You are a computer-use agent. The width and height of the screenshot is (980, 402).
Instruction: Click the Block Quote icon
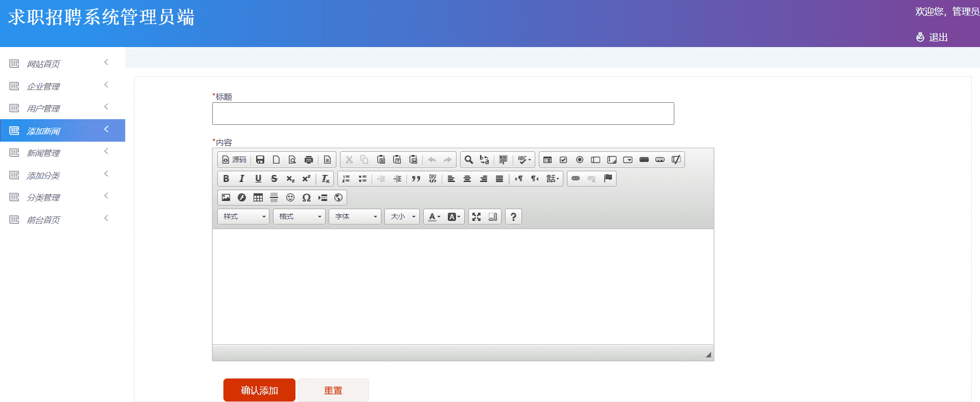point(416,178)
